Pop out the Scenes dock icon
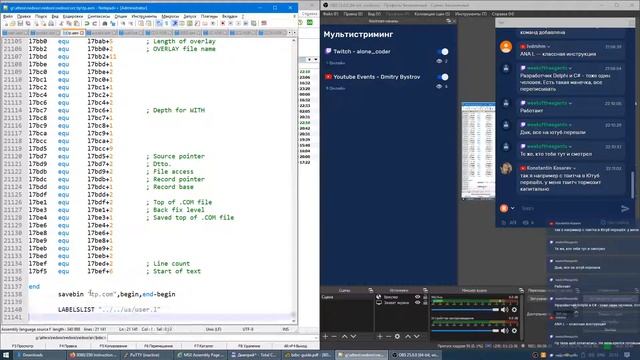This screenshot has width=640, height=360. click(x=371, y=290)
